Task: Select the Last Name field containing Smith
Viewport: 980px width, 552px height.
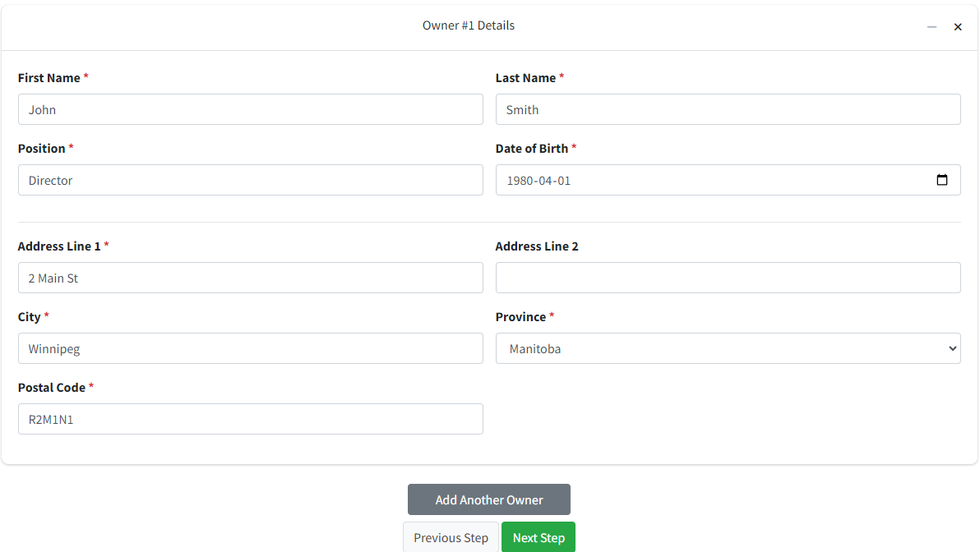Action: [728, 109]
